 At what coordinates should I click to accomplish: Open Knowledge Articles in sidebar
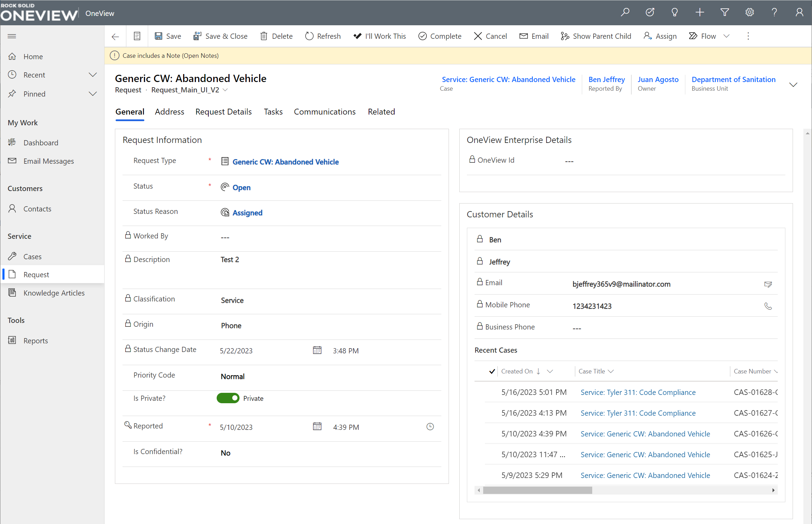pos(52,293)
